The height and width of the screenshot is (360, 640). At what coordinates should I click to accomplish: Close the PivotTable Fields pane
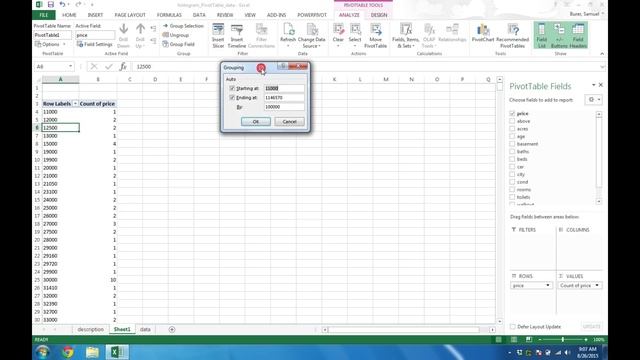click(x=600, y=85)
